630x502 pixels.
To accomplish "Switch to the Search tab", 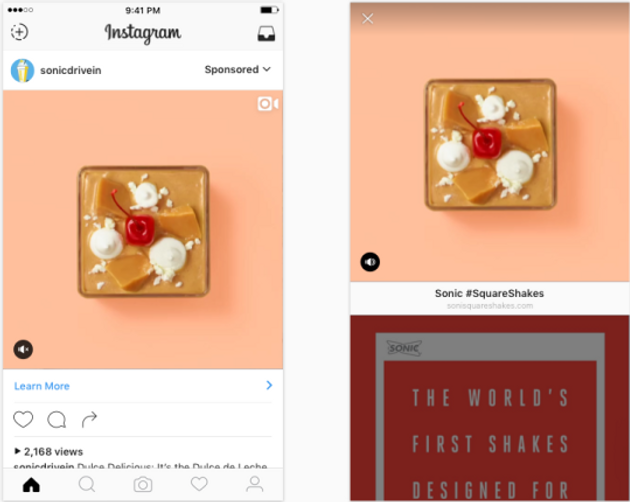I will (87, 484).
